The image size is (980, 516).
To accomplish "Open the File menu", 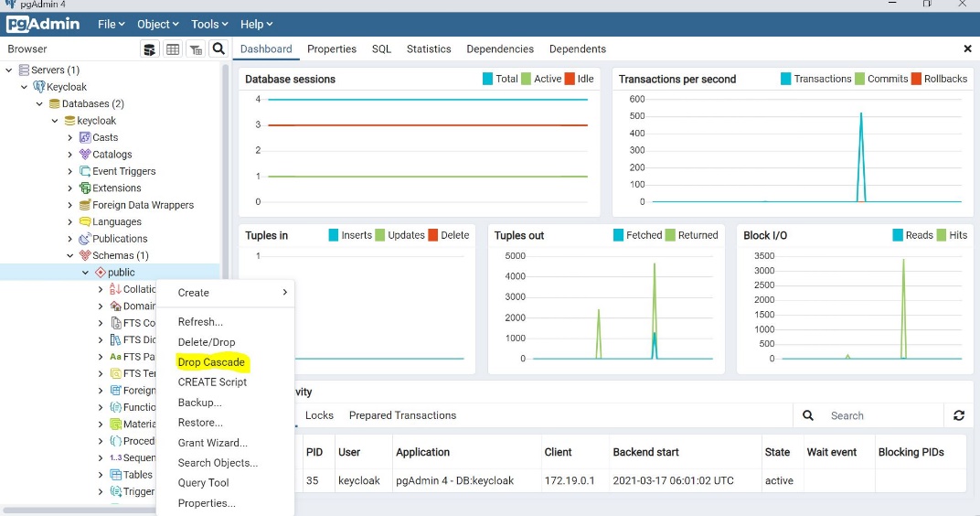I will (112, 25).
